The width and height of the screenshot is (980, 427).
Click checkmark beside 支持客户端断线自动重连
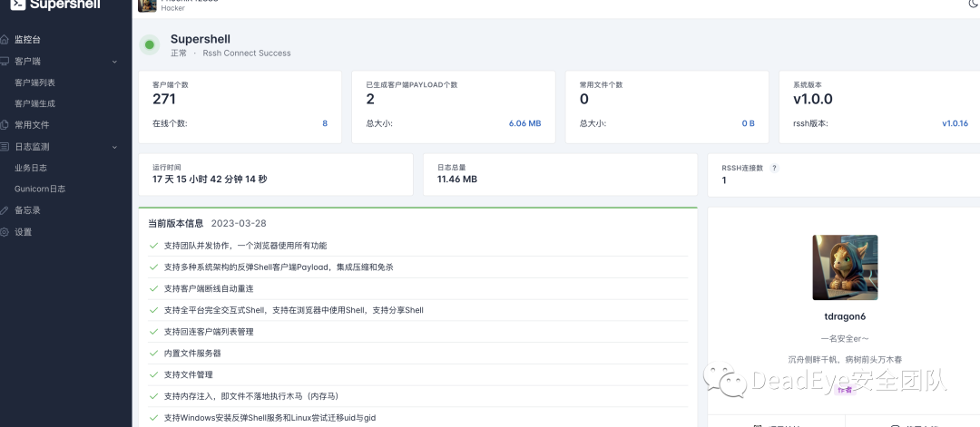pos(153,288)
